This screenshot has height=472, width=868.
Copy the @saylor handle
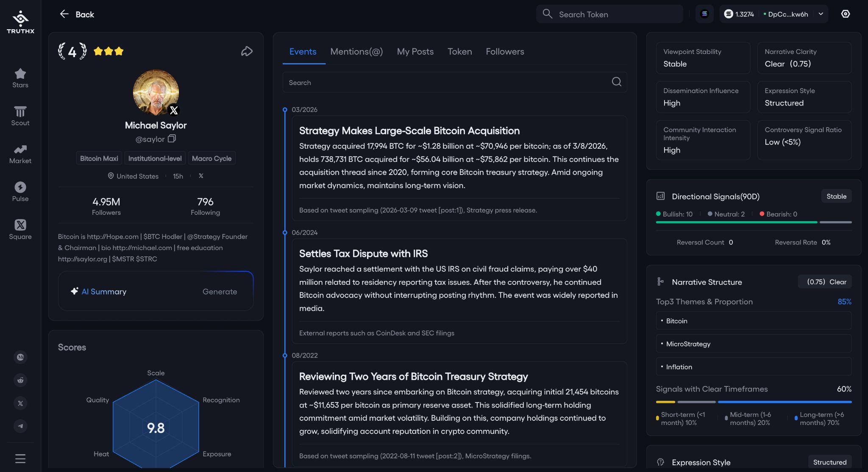172,139
